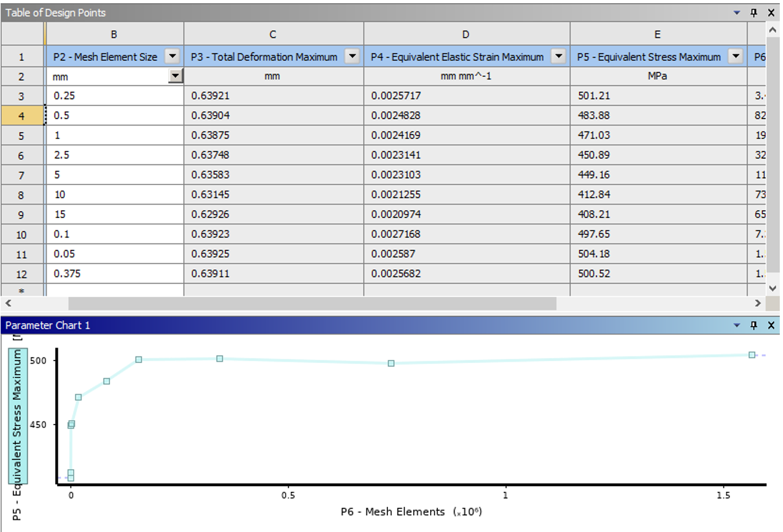Select row header 4
The width and height of the screenshot is (783, 532).
point(22,116)
